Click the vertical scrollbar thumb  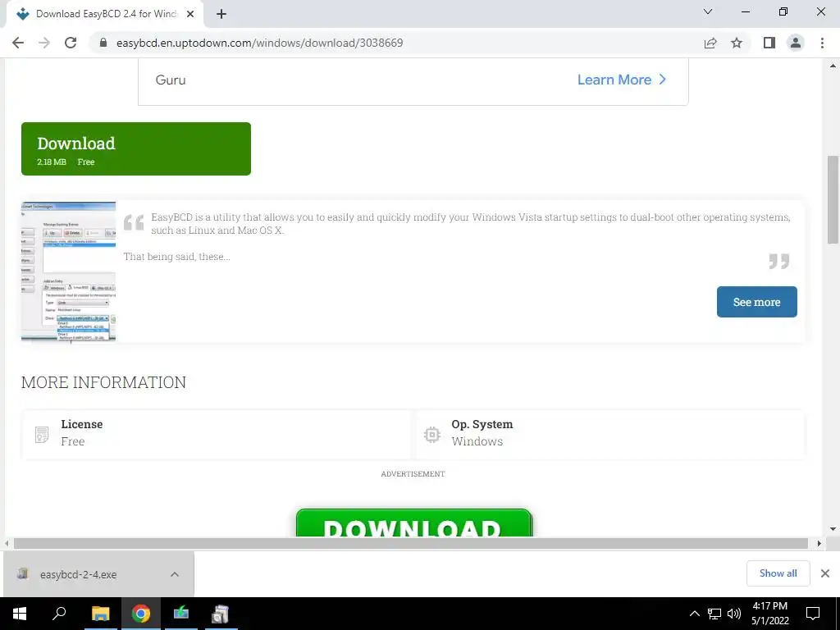coord(833,199)
